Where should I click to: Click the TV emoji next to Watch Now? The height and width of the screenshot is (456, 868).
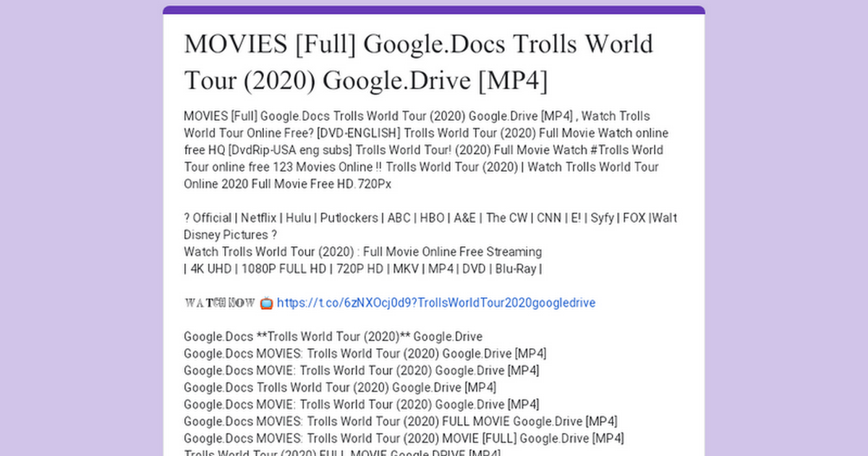[266, 303]
